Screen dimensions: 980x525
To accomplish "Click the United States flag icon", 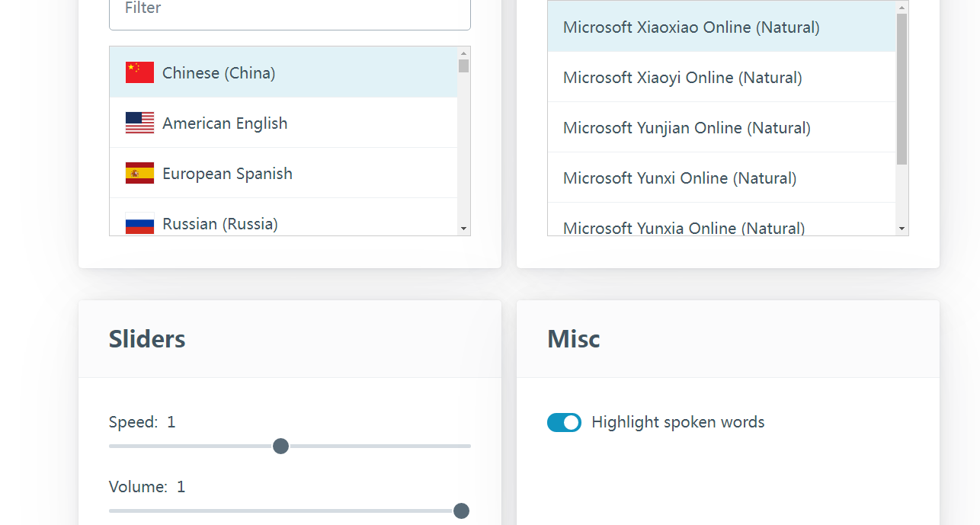I will tap(139, 123).
